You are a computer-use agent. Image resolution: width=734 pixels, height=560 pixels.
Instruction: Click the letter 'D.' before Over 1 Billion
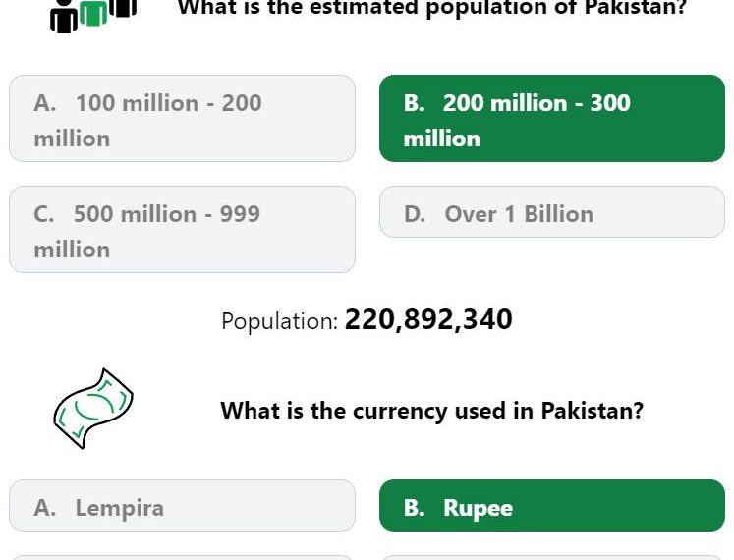(415, 214)
